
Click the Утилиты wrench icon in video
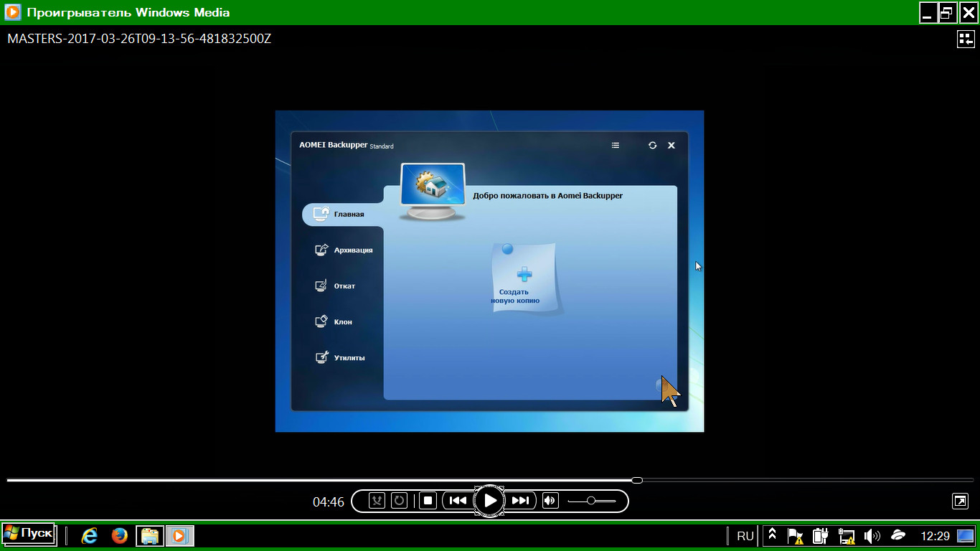click(x=322, y=357)
